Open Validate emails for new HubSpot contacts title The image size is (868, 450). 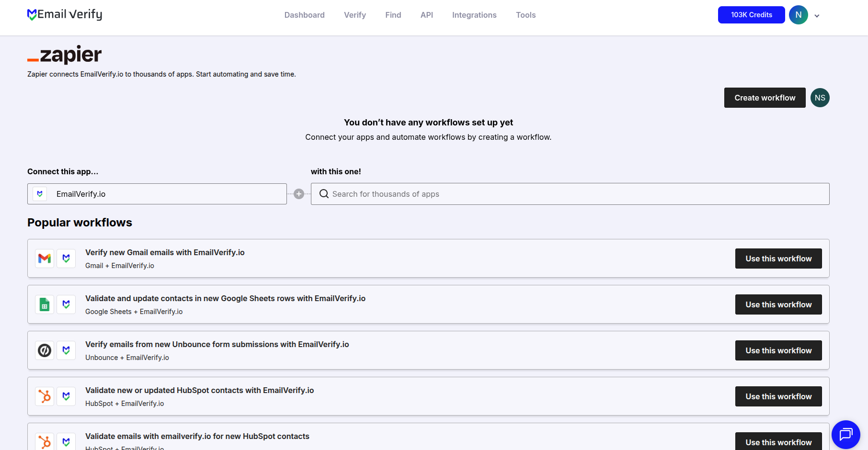pyautogui.click(x=197, y=436)
